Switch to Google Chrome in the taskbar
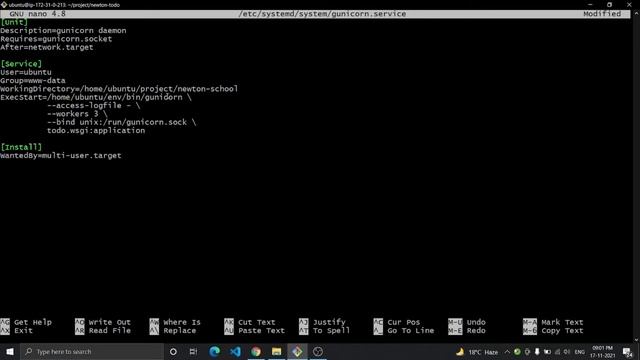 click(256, 351)
